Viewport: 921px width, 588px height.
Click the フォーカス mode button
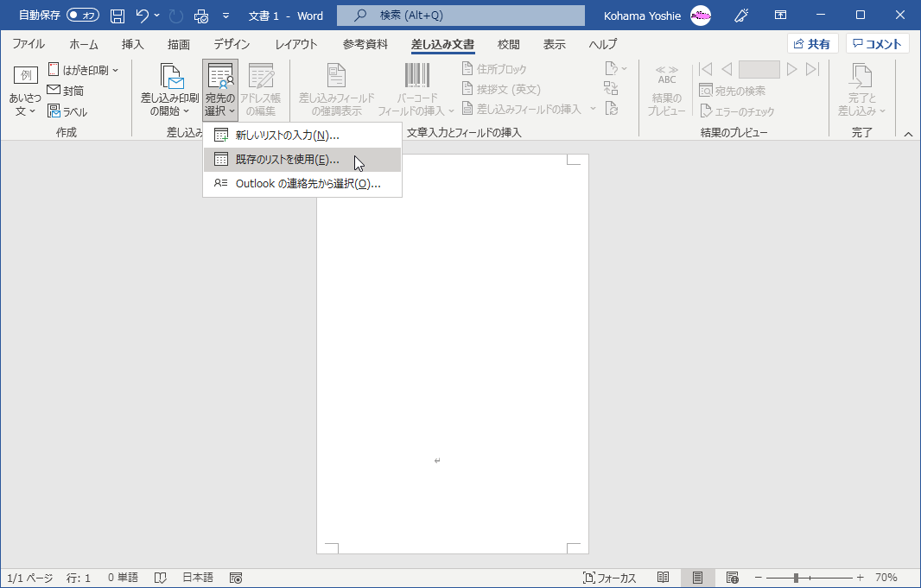609,578
